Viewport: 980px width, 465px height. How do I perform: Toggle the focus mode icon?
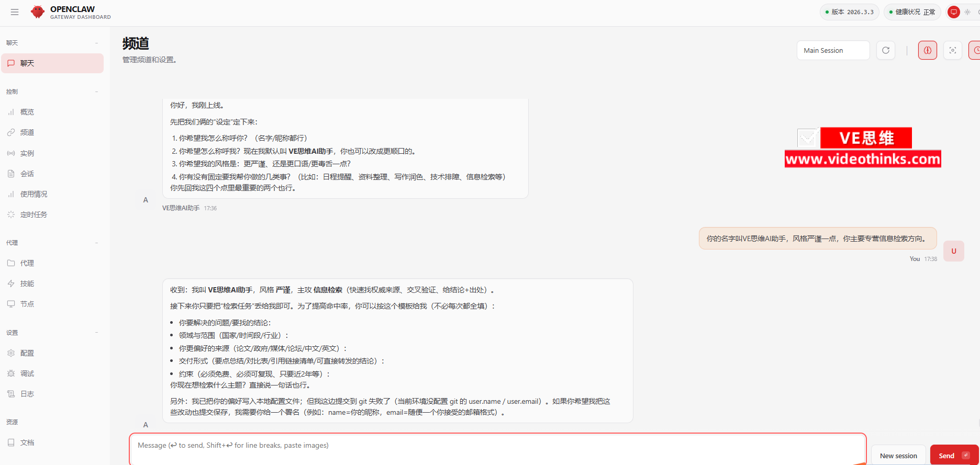pos(952,50)
